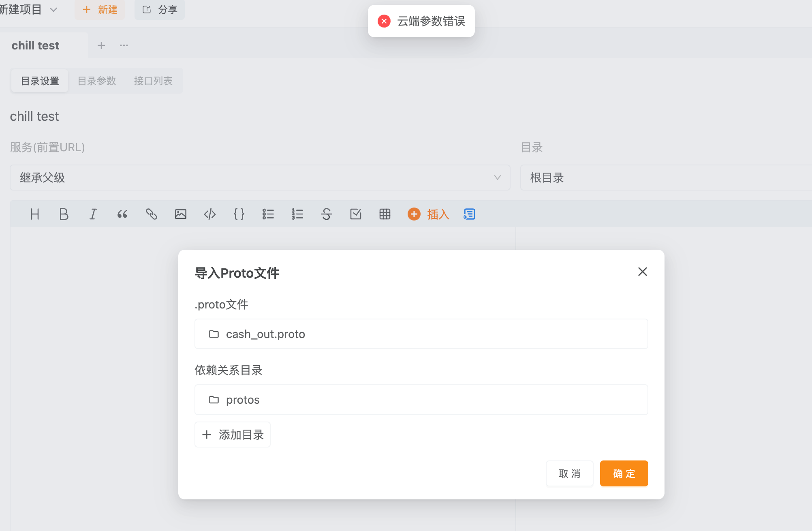Insert a numbered list

coord(297,214)
